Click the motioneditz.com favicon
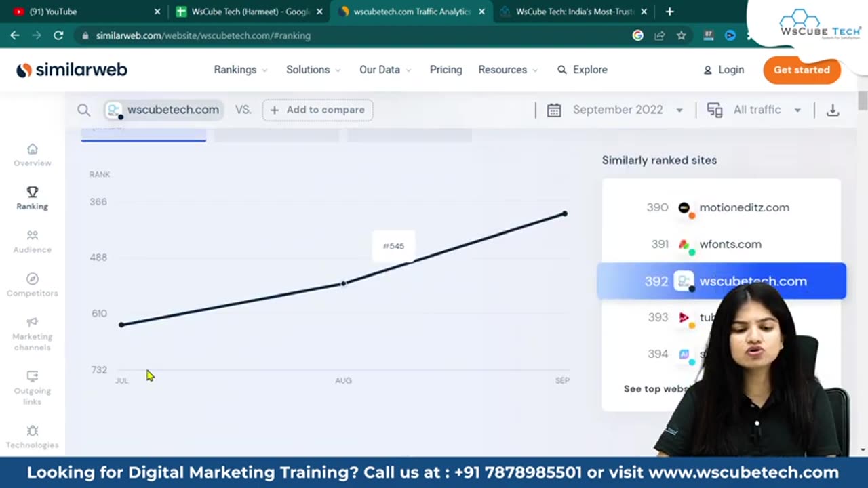 coord(684,208)
